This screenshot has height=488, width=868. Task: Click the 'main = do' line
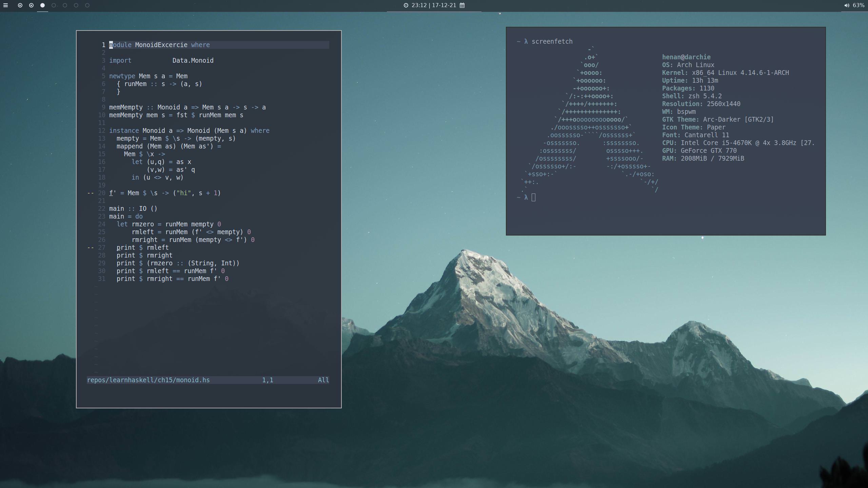126,216
